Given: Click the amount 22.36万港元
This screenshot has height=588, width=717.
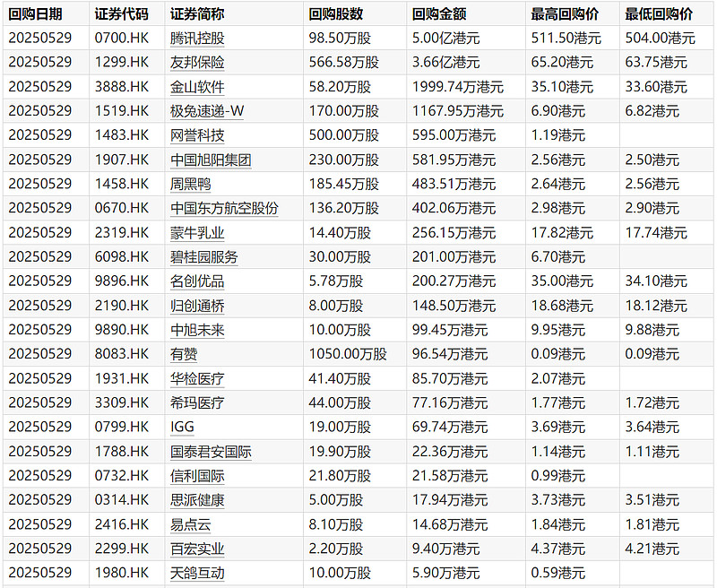Looking at the screenshot, I should pyautogui.click(x=450, y=452).
